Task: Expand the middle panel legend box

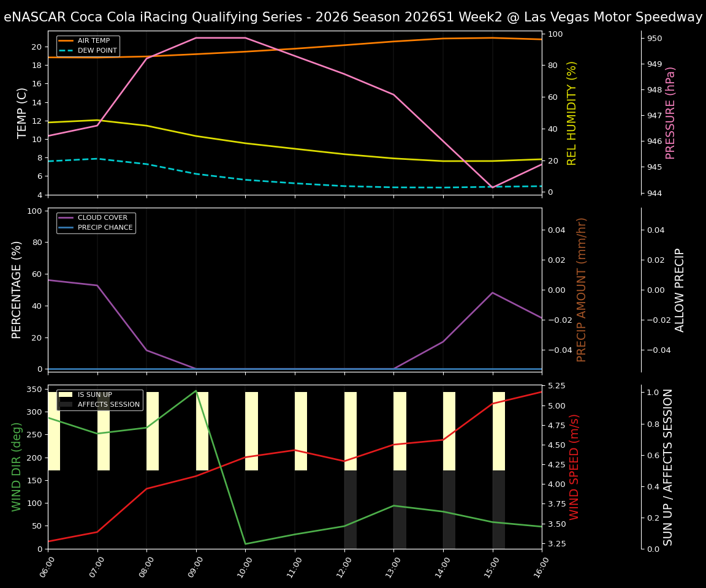Action: coord(96,222)
